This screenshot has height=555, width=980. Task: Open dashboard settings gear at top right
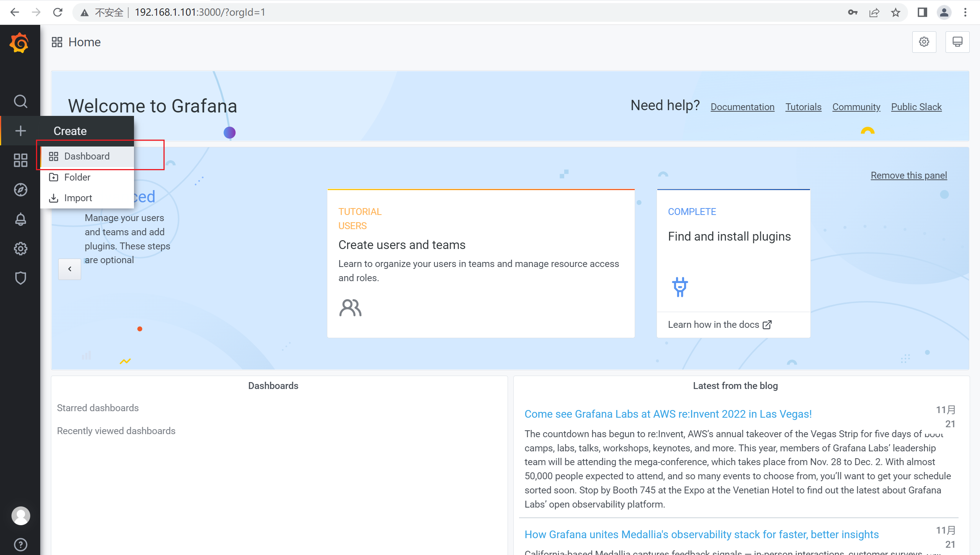[924, 42]
